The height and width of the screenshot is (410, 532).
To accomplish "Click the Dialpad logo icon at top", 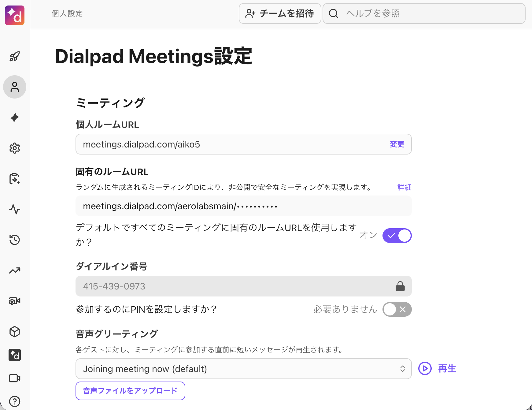I will point(15,15).
